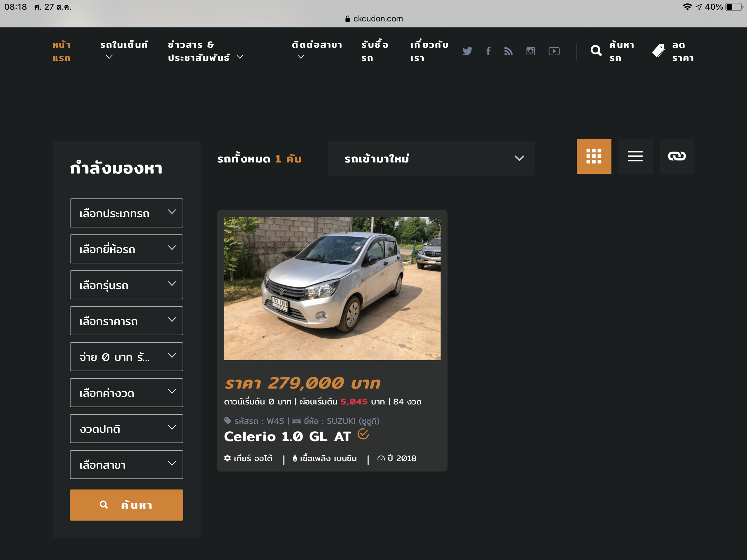The image size is (747, 560).
Task: Open the รถเข้ามาใหม่ sort dropdown
Action: pyautogui.click(x=431, y=158)
